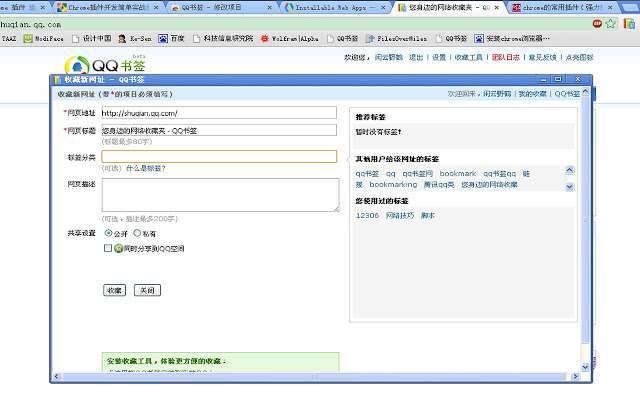Open the red 团队日志 link

(x=506, y=58)
